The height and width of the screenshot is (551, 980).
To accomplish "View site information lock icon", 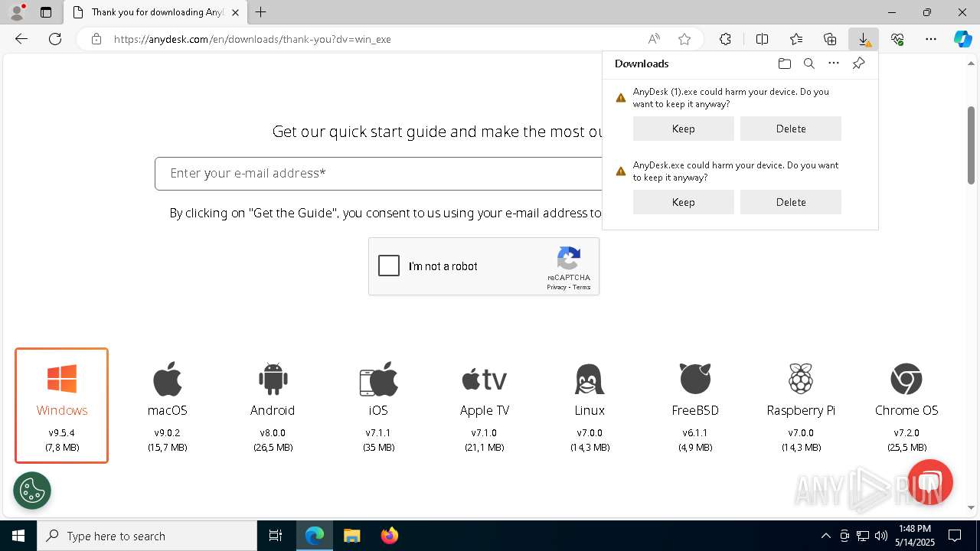I will point(96,39).
